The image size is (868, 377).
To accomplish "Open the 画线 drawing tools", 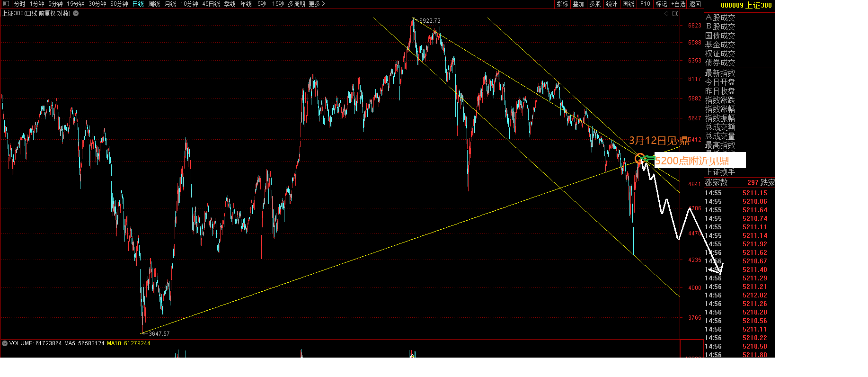I will coord(628,4).
